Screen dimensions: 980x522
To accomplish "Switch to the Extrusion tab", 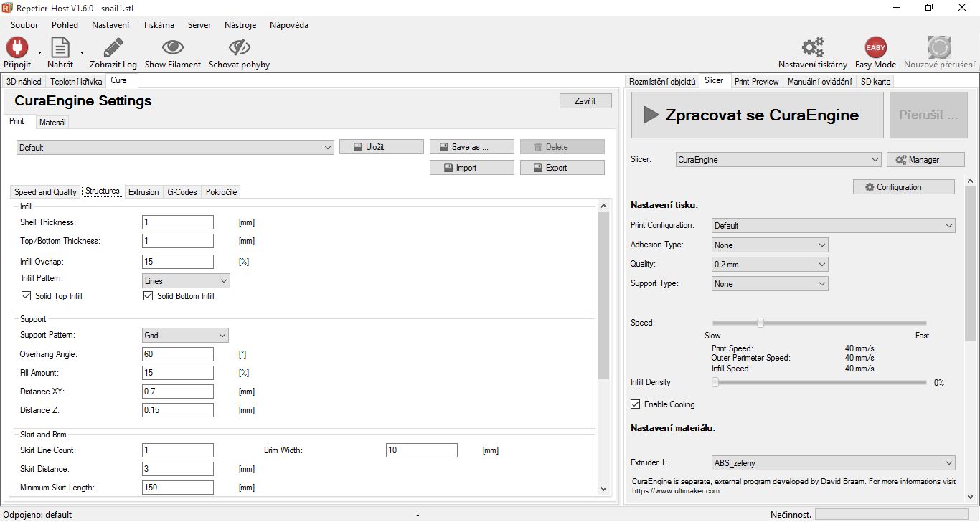I will click(x=143, y=192).
